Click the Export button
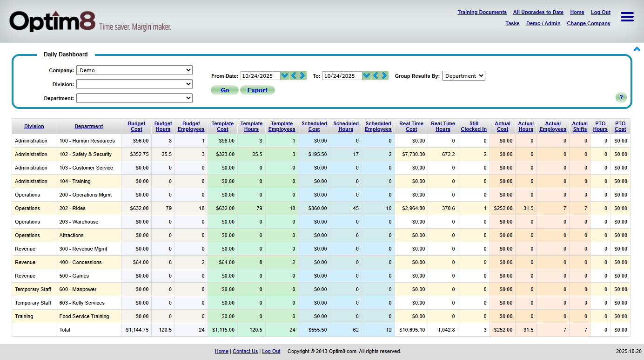This screenshot has width=644, height=360. [x=257, y=89]
